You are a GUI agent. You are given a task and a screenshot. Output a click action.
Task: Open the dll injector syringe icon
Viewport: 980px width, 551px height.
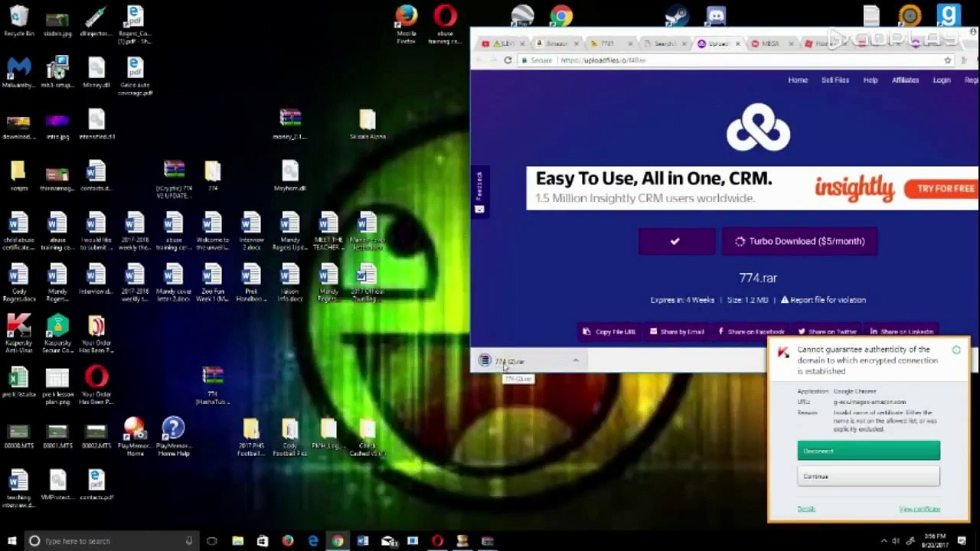[96, 21]
